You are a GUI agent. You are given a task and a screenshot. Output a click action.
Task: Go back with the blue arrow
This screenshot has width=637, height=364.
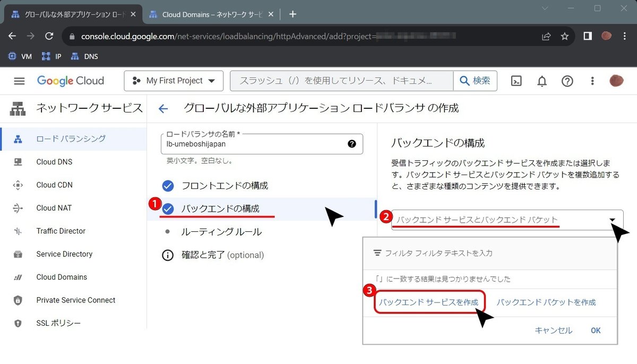click(163, 109)
